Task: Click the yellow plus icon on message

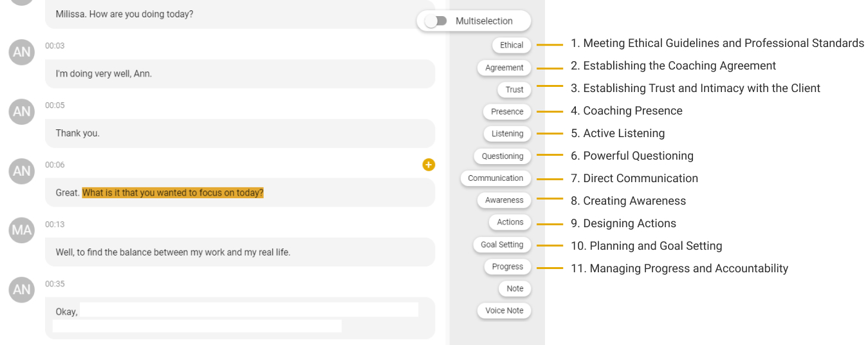Action: (x=429, y=165)
